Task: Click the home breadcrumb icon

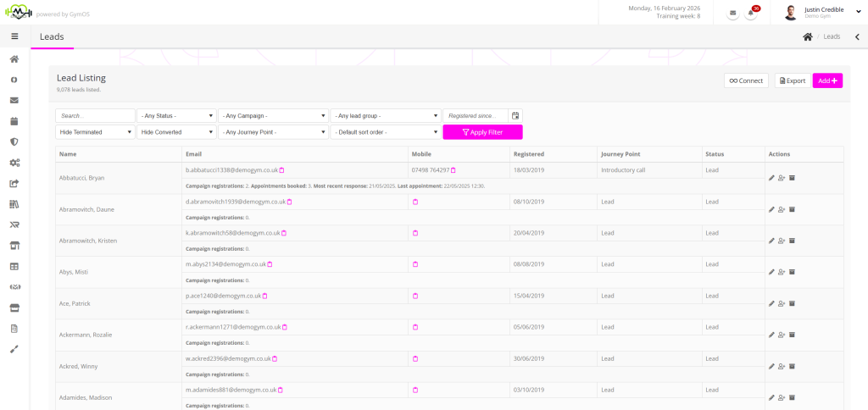Action: tap(808, 36)
